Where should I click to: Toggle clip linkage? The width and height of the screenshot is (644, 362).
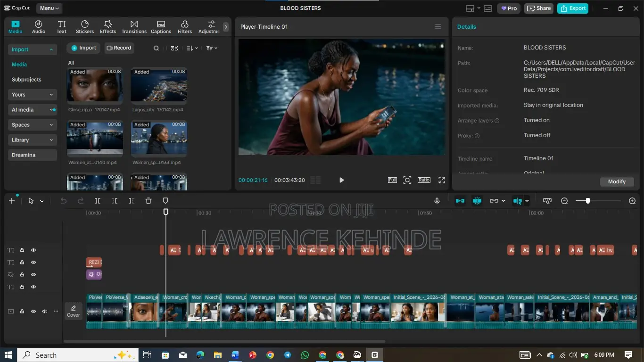coord(494,201)
